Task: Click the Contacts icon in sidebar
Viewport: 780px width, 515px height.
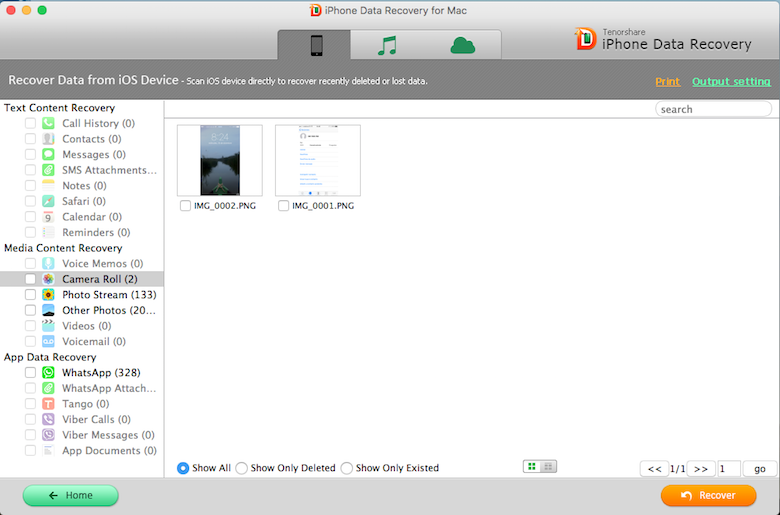Action: [x=48, y=139]
